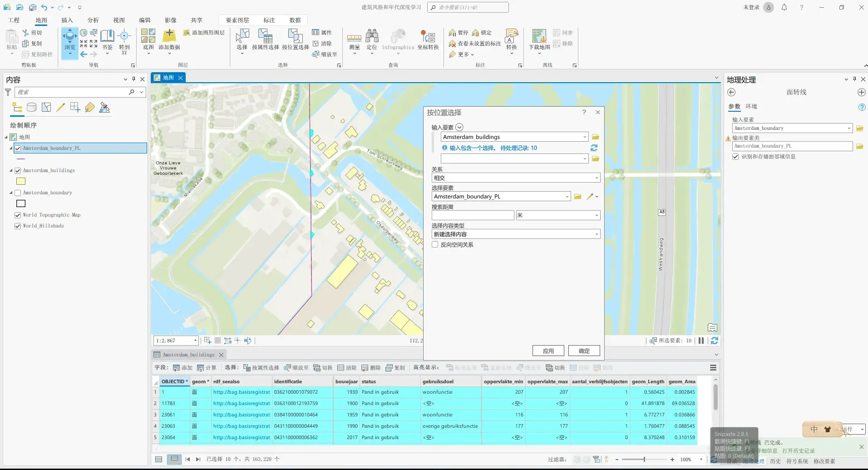Browse folder for input features in dialog

(x=596, y=137)
